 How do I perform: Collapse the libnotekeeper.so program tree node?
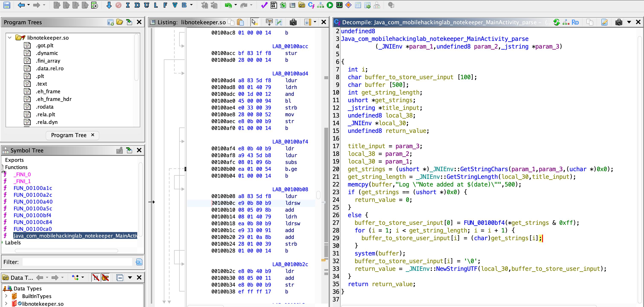pos(10,38)
